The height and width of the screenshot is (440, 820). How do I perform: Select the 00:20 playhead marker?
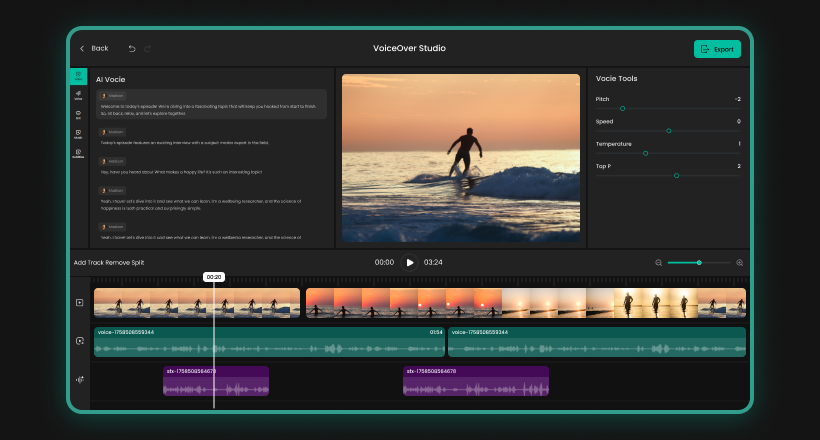coord(213,277)
